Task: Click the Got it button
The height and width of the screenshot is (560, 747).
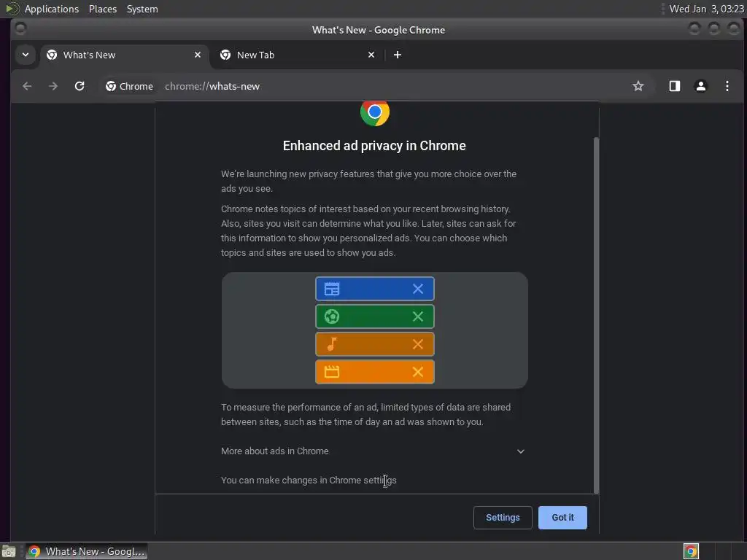Action: (562, 518)
